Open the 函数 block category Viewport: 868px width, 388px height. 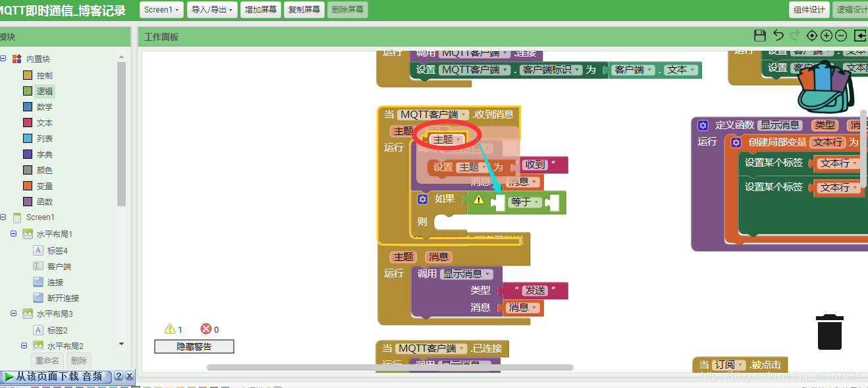coord(38,202)
